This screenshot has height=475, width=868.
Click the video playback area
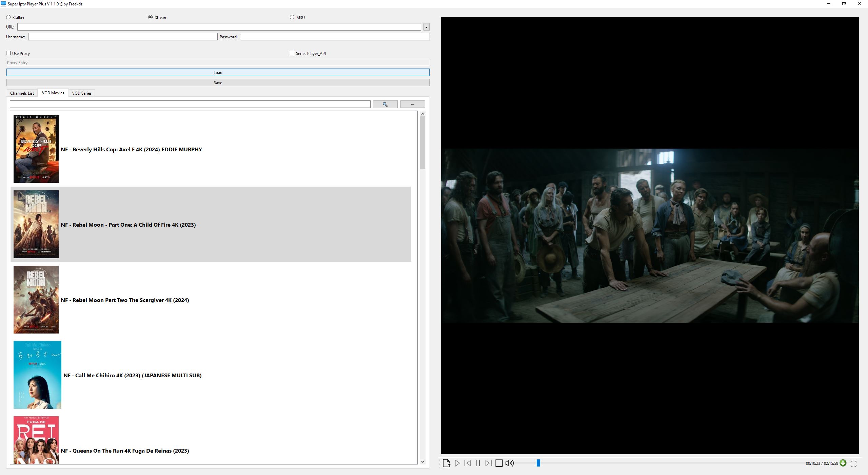pyautogui.click(x=650, y=235)
